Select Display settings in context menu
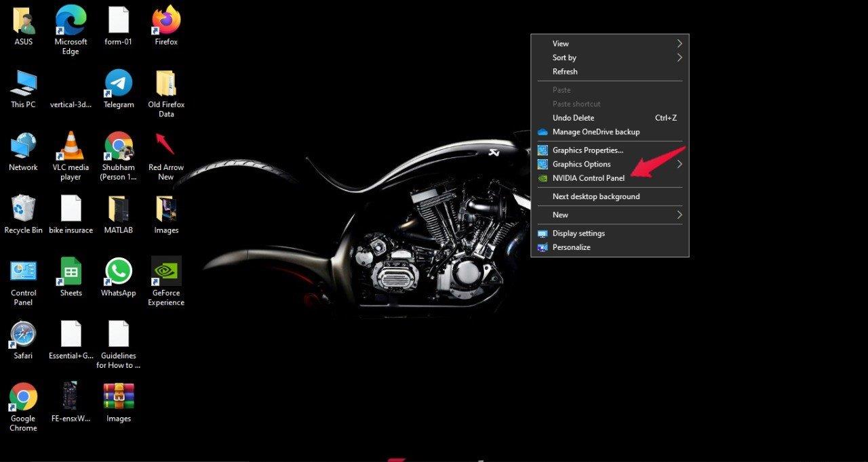This screenshot has width=868, height=462. (x=578, y=233)
